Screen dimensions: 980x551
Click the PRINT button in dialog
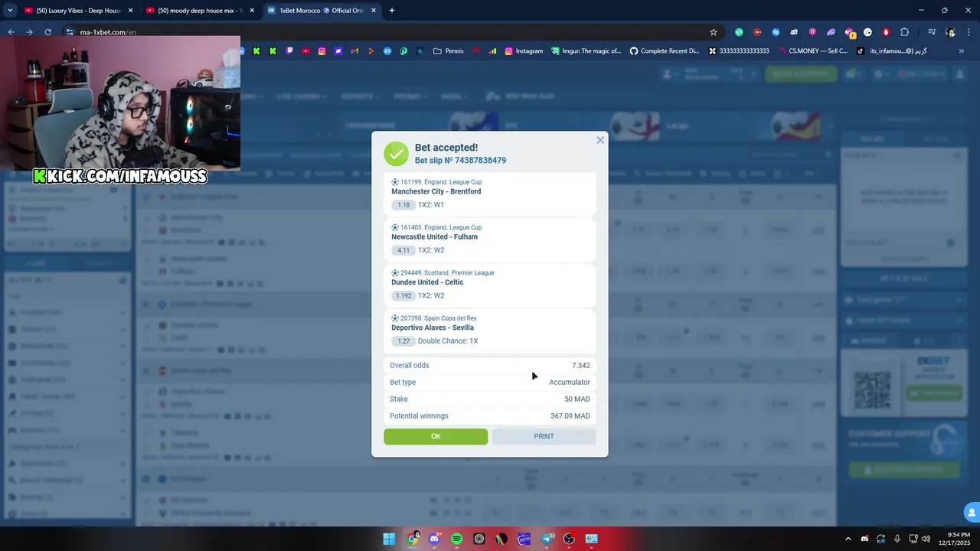point(544,436)
